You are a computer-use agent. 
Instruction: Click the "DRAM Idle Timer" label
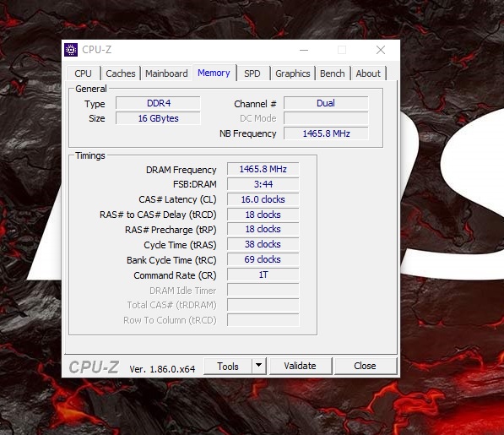point(183,291)
